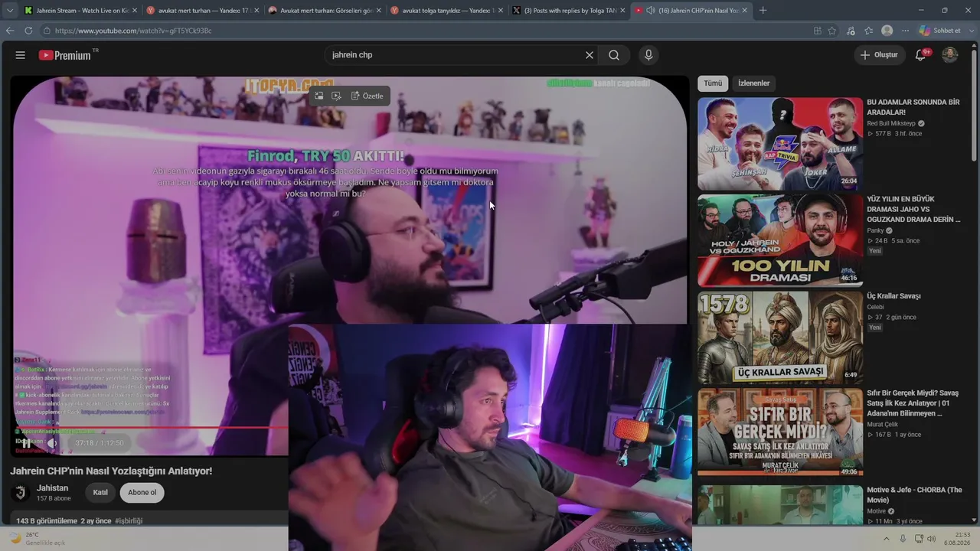The width and height of the screenshot is (980, 551).
Task: Clear the search box with the X
Action: (x=590, y=55)
